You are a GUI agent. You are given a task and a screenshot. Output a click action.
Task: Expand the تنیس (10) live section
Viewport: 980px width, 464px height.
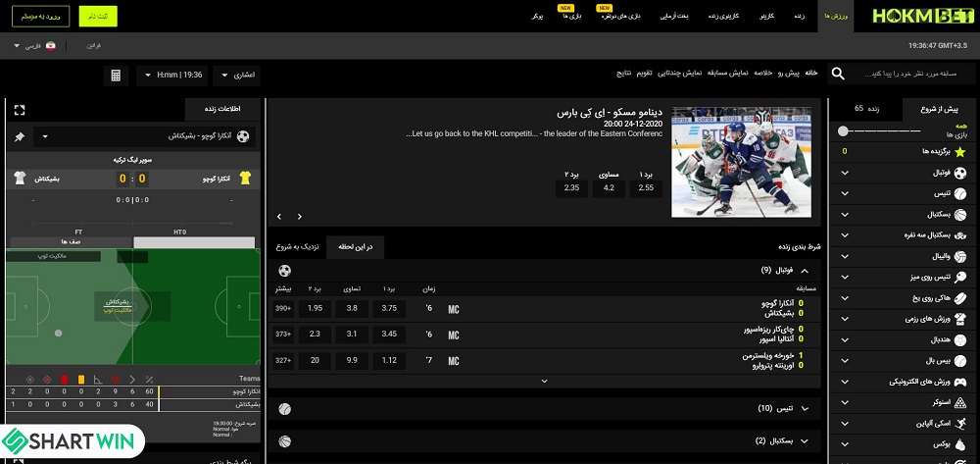pyautogui.click(x=805, y=409)
